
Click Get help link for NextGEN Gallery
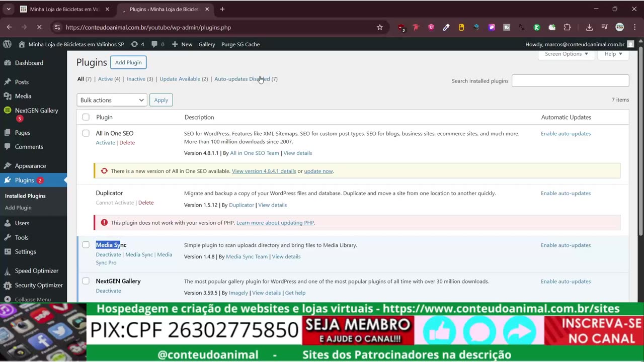pyautogui.click(x=295, y=293)
